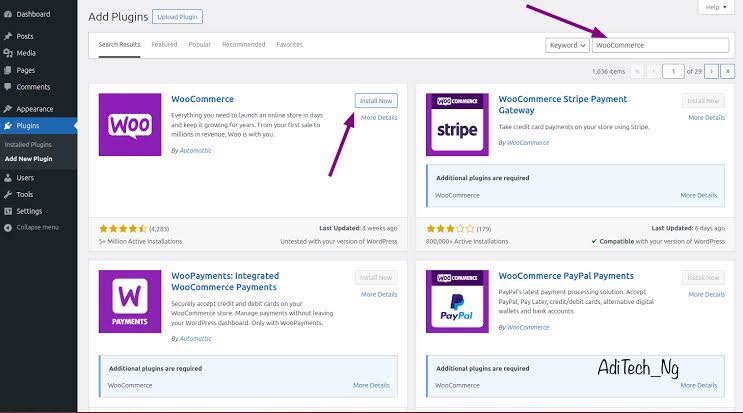Image resolution: width=743 pixels, height=413 pixels.
Task: Click Upload Plugin button
Action: [177, 17]
